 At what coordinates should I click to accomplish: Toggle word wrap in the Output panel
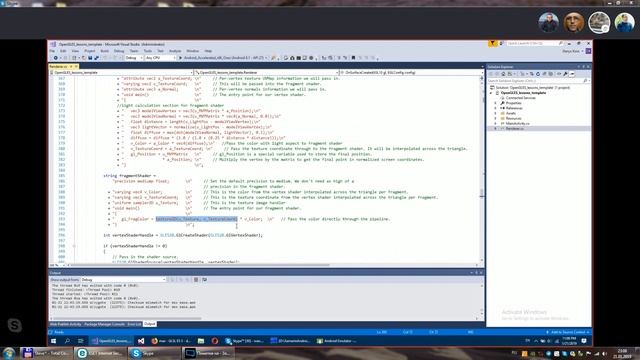point(204,280)
